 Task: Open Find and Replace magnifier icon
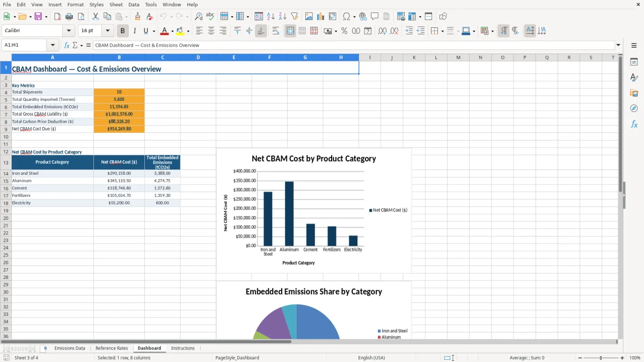click(x=199, y=17)
